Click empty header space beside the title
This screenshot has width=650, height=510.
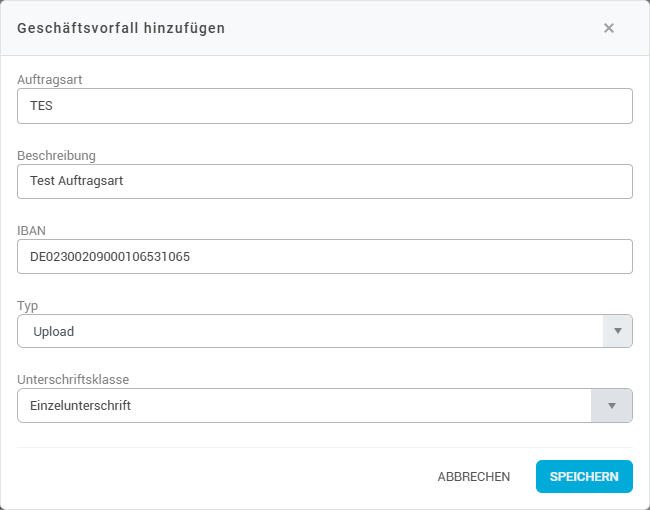[400, 28]
